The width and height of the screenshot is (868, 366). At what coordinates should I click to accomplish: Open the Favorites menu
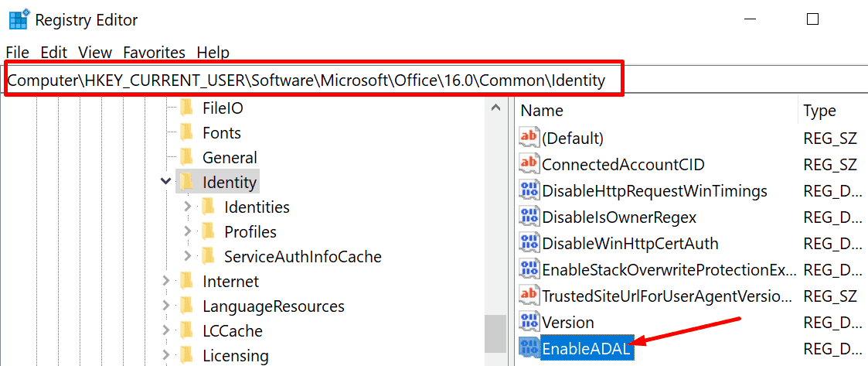pos(154,53)
